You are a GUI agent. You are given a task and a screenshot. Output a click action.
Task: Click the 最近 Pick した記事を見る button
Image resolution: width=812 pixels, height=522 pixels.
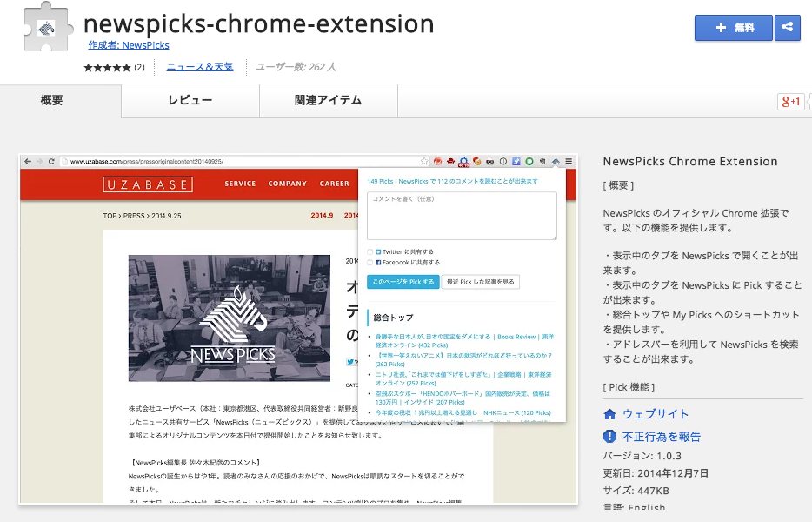click(x=481, y=282)
